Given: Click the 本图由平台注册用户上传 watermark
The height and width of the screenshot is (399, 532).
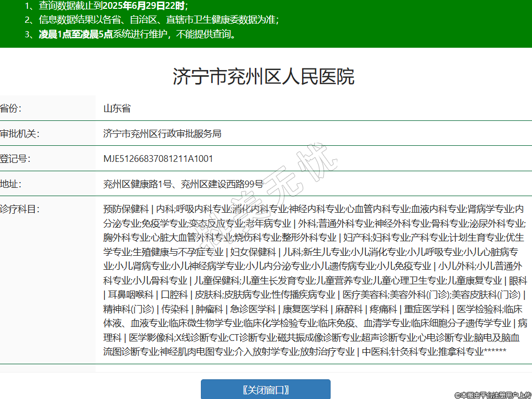Looking at the screenshot, I should 493,395.
